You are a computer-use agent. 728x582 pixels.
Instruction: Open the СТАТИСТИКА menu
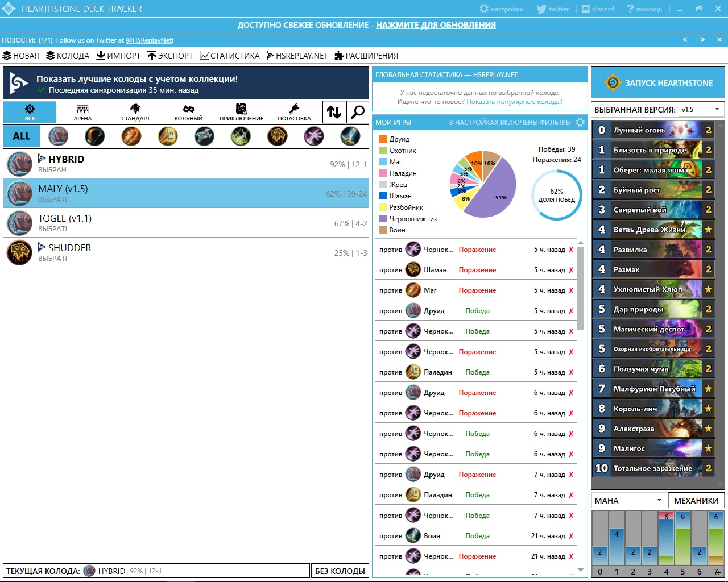point(229,56)
